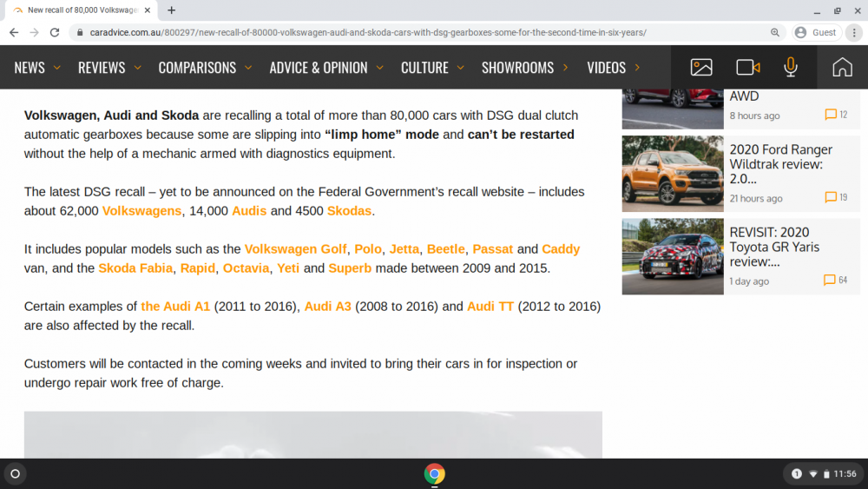Open the Passat link

click(493, 249)
